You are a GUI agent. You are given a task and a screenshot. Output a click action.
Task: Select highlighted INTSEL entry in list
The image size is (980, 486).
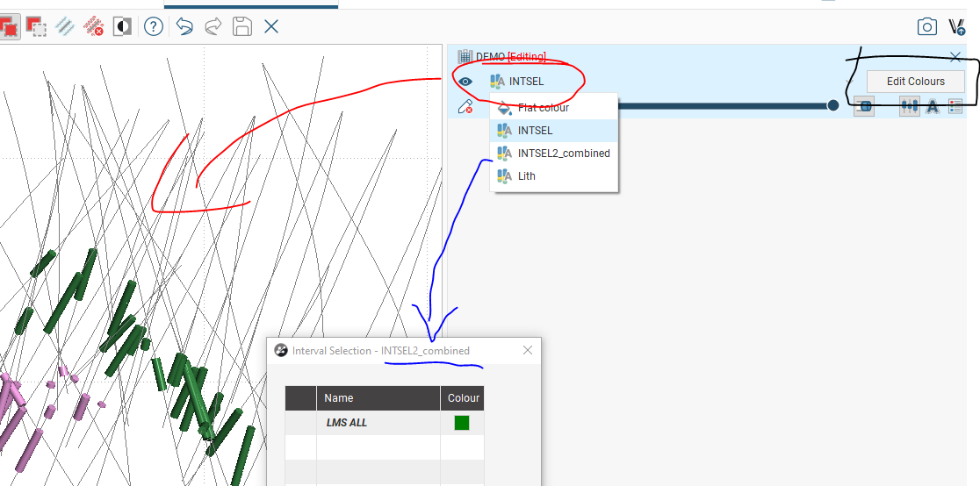tap(535, 131)
